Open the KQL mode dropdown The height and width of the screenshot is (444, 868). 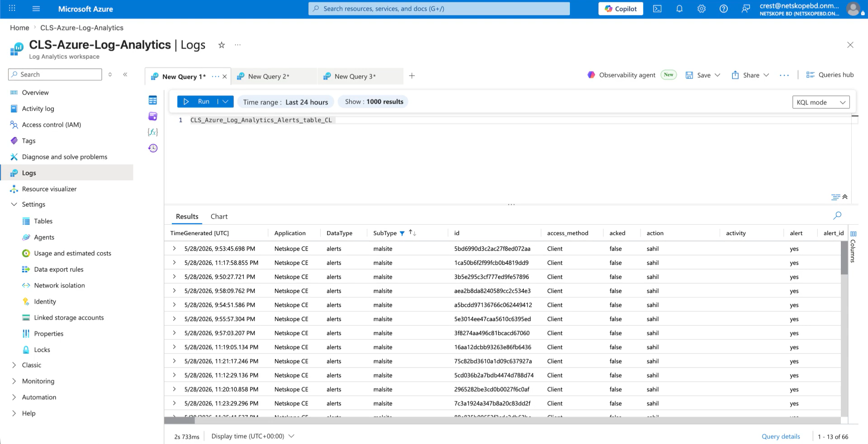[x=821, y=102]
